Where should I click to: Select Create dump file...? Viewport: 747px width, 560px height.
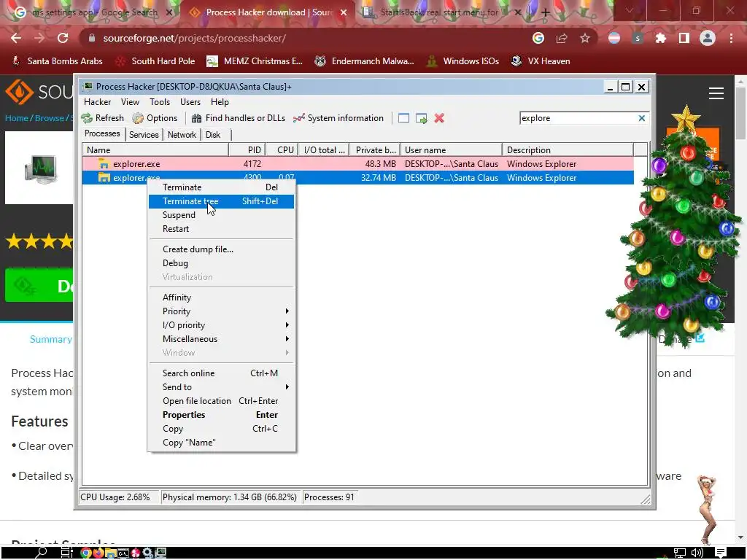click(222, 249)
